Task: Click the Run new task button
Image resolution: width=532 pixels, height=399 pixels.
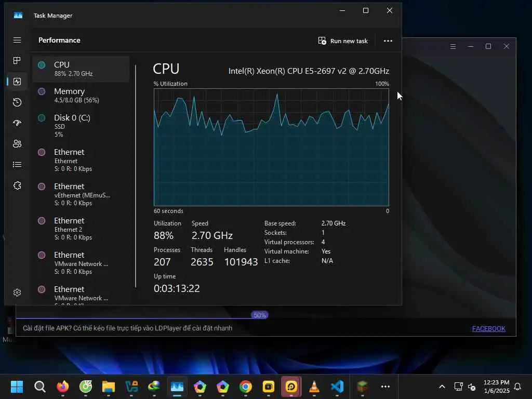Action: coord(343,41)
